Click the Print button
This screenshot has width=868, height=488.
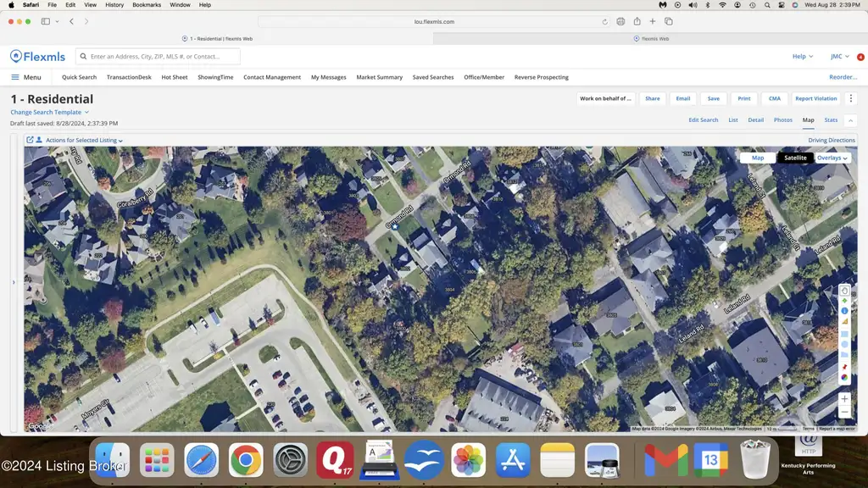[744, 98]
